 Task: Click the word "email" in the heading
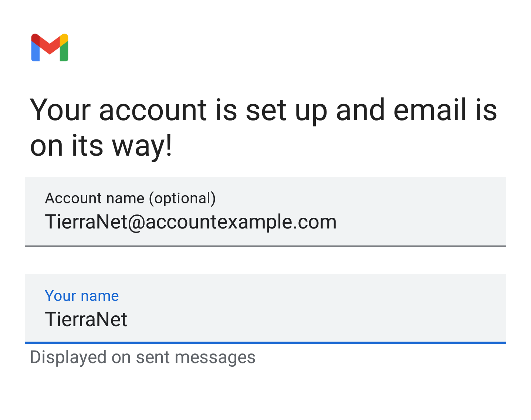pos(430,110)
